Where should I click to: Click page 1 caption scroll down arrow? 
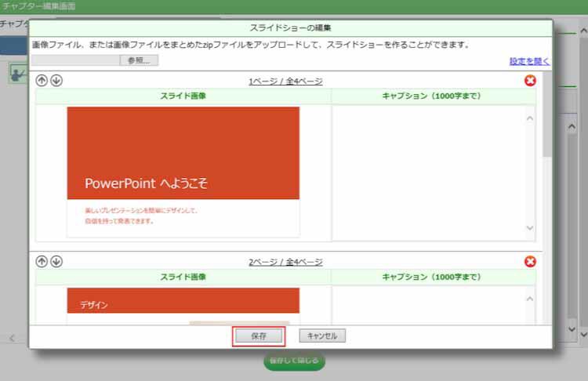tap(530, 228)
